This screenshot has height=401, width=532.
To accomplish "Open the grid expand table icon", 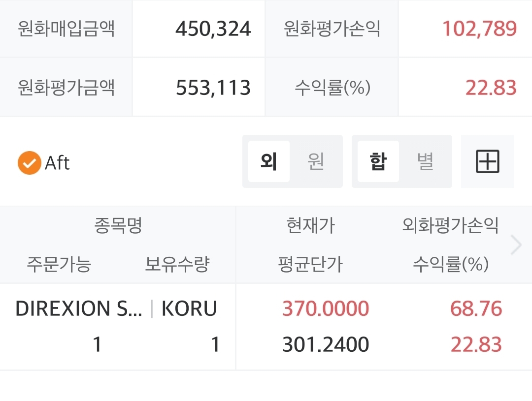I will 487,161.
